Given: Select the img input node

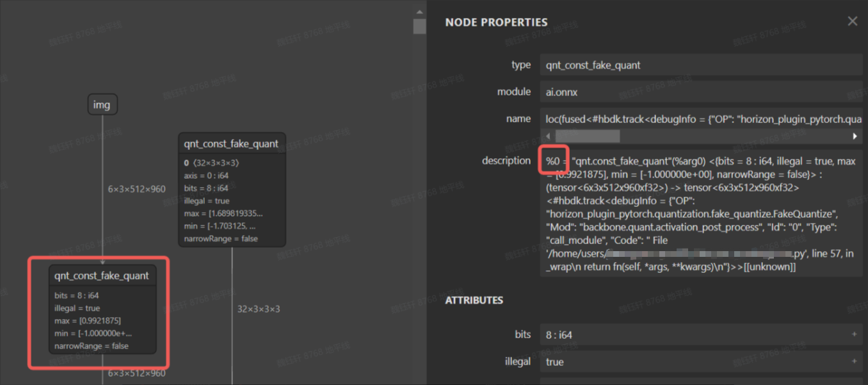Looking at the screenshot, I should coord(102,105).
